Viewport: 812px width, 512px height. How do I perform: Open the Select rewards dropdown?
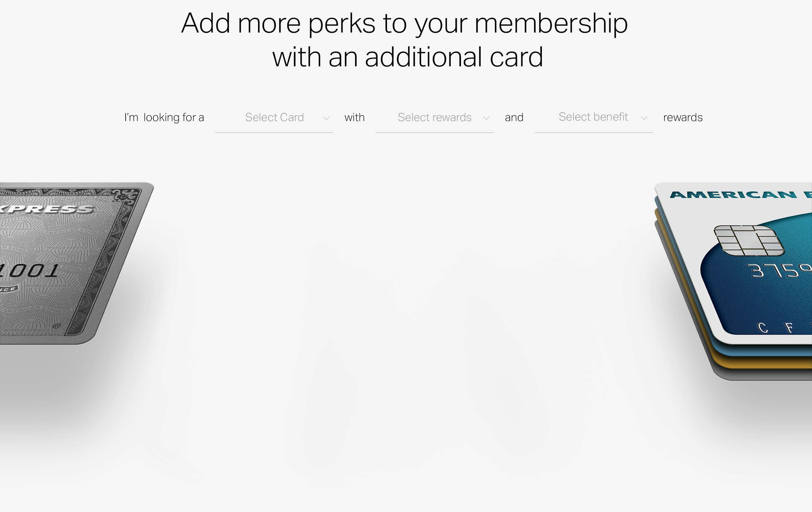click(435, 118)
